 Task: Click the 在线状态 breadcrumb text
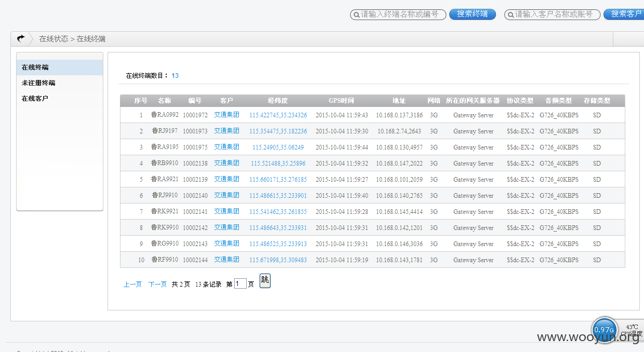[x=53, y=39]
